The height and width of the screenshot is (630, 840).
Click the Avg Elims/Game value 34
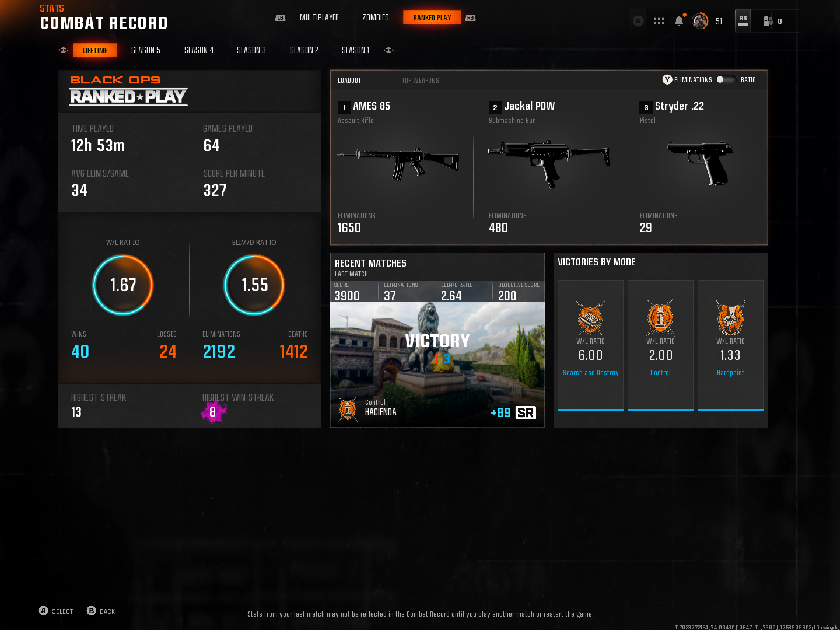pyautogui.click(x=79, y=191)
